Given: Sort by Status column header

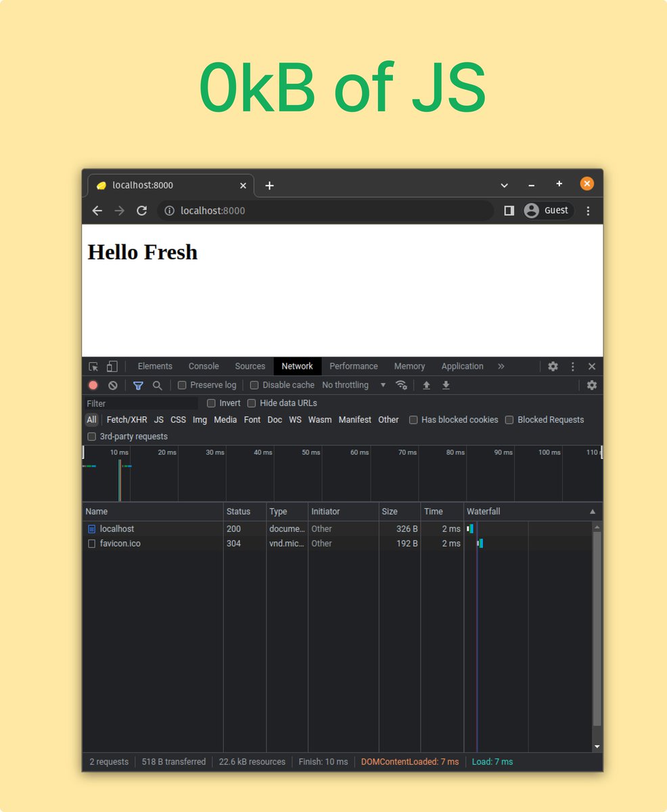Looking at the screenshot, I should coord(244,512).
